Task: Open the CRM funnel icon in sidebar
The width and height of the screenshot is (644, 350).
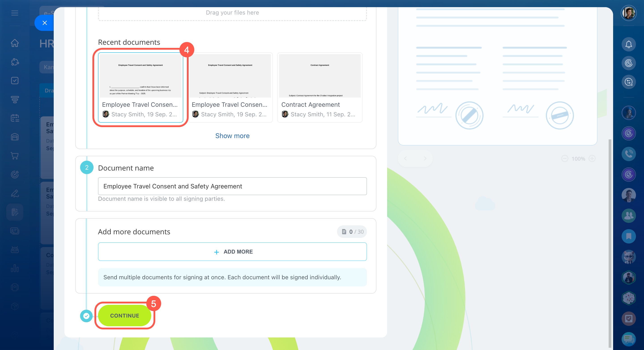Action: point(15,99)
